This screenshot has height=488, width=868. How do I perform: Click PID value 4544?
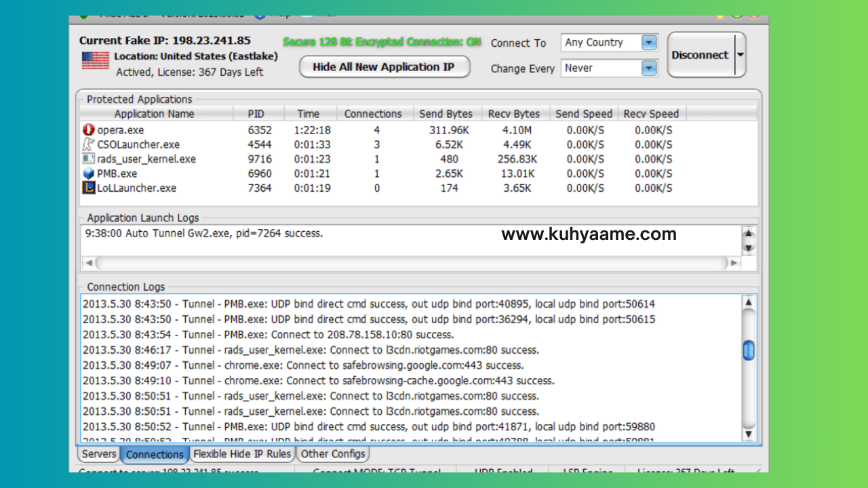[x=260, y=144]
